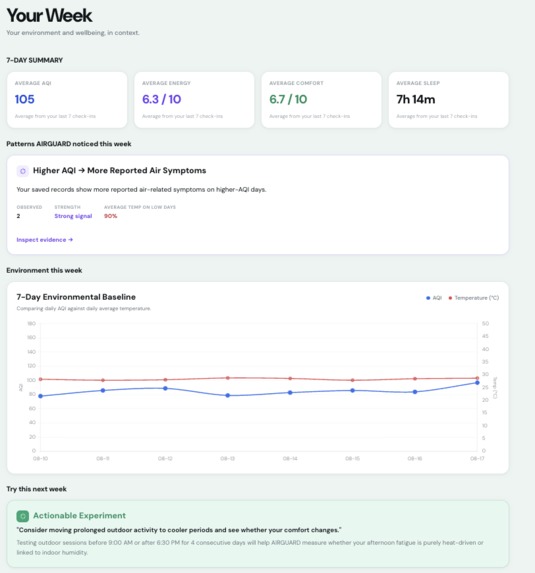
Task: Click the 'Actionable Experiment' green heading
Action: click(x=79, y=516)
